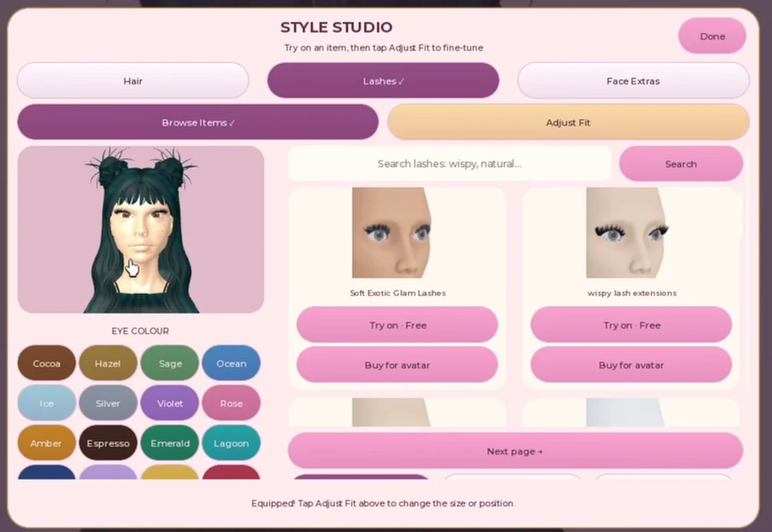Click the 'wispy lash extensions' label
The height and width of the screenshot is (532, 772).
tap(632, 293)
